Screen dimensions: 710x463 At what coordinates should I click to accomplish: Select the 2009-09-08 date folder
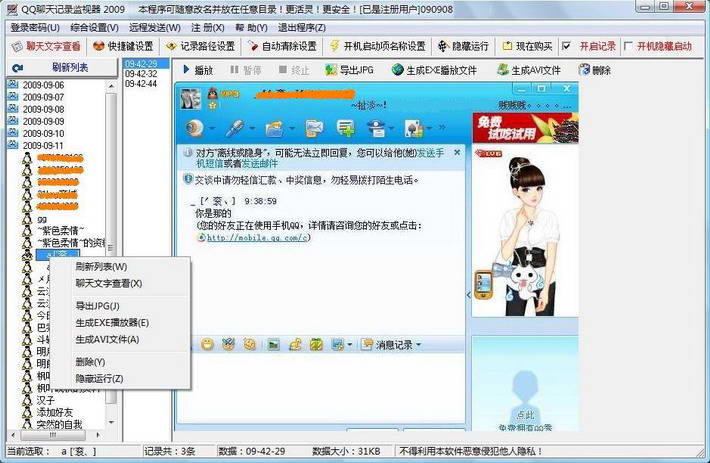click(43, 110)
